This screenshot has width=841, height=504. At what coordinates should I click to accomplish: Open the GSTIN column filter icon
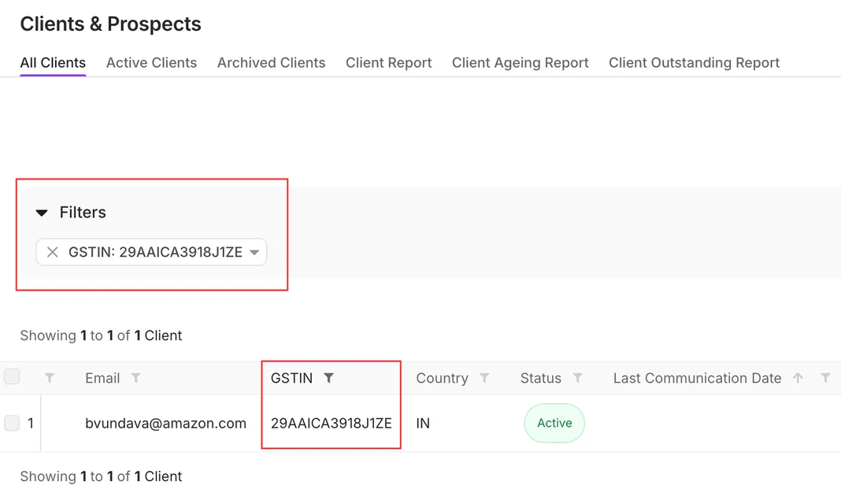329,378
